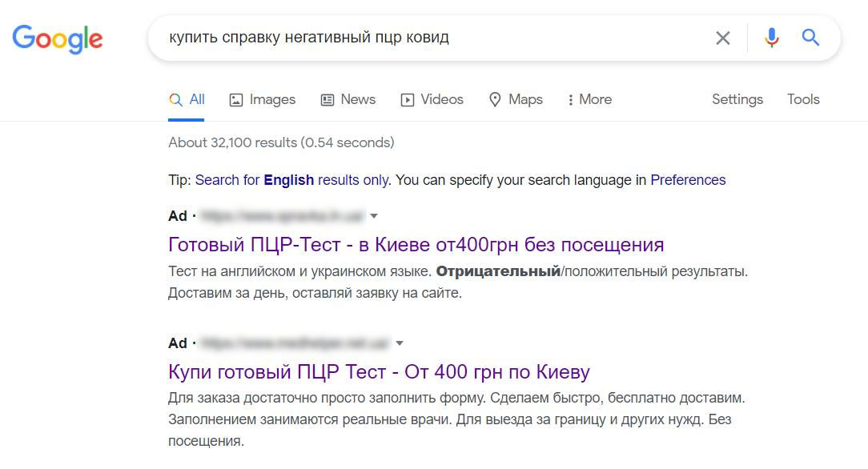Click the search text input field
This screenshot has width=868, height=469.
[432, 38]
